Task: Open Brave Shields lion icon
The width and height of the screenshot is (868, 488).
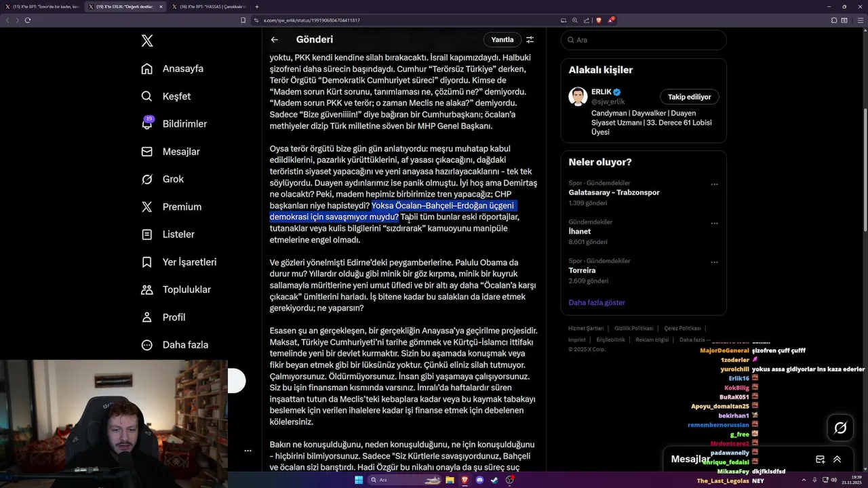Action: [599, 20]
